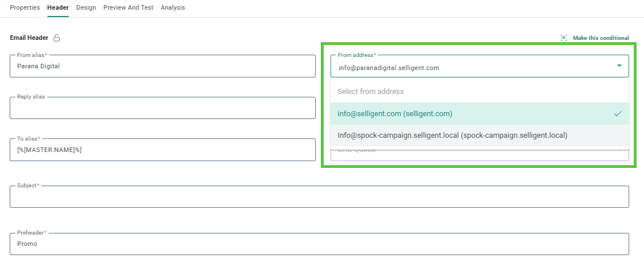This screenshot has width=644, height=275.
Task: Focus the Subject input field
Action: 319,197
